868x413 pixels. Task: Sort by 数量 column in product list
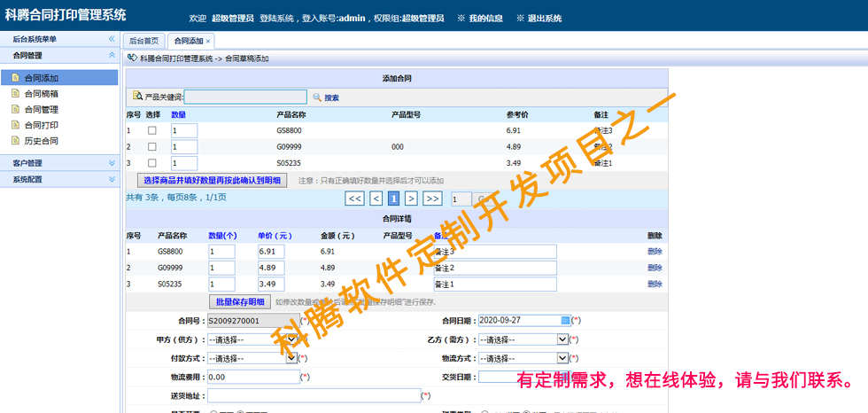[178, 114]
